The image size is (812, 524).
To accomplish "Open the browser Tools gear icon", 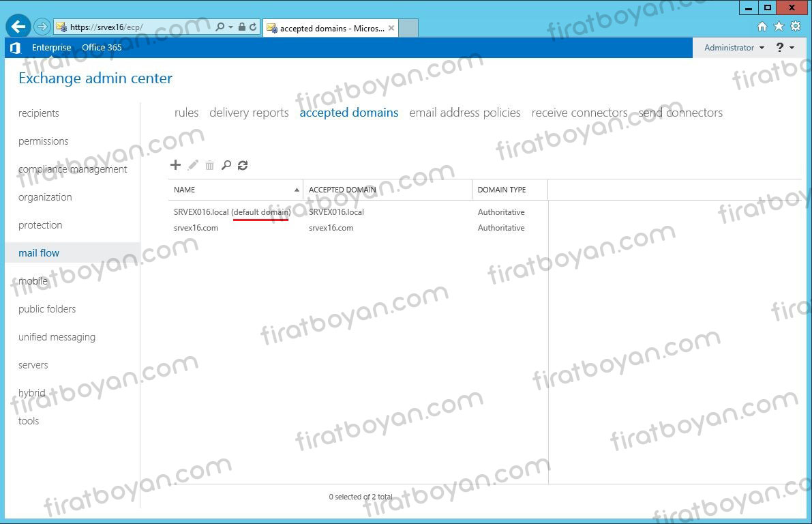I will click(796, 27).
